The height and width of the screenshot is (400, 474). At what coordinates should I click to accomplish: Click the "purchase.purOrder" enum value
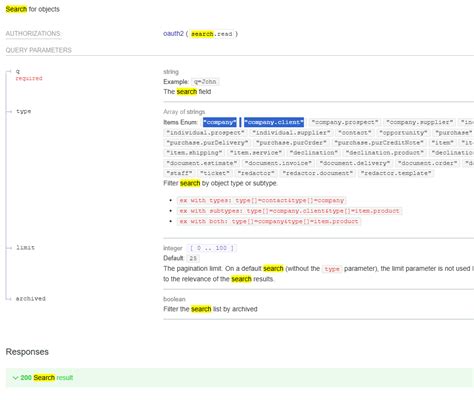click(x=291, y=143)
